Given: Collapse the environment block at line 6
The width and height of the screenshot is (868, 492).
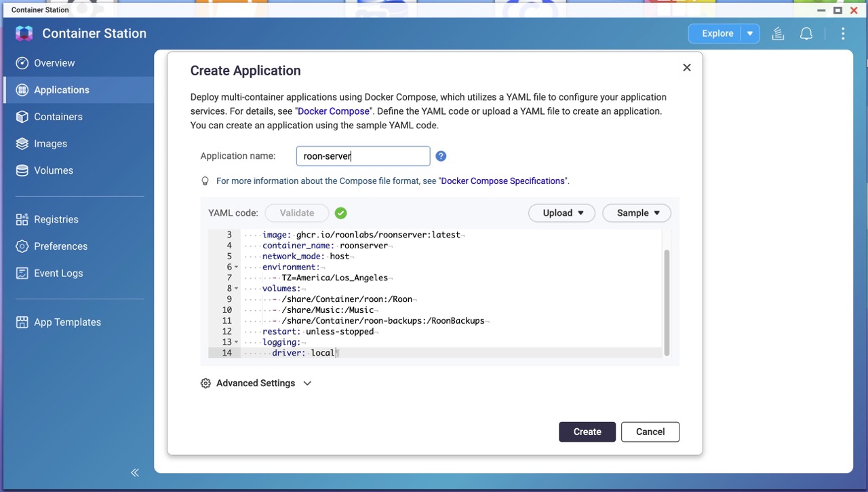Looking at the screenshot, I should (x=236, y=267).
